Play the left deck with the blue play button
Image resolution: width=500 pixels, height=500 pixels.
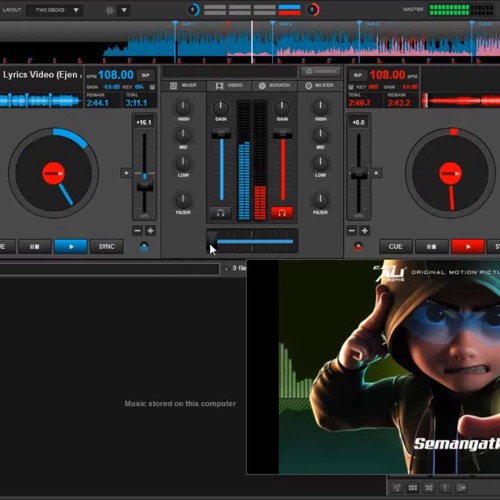tap(71, 247)
